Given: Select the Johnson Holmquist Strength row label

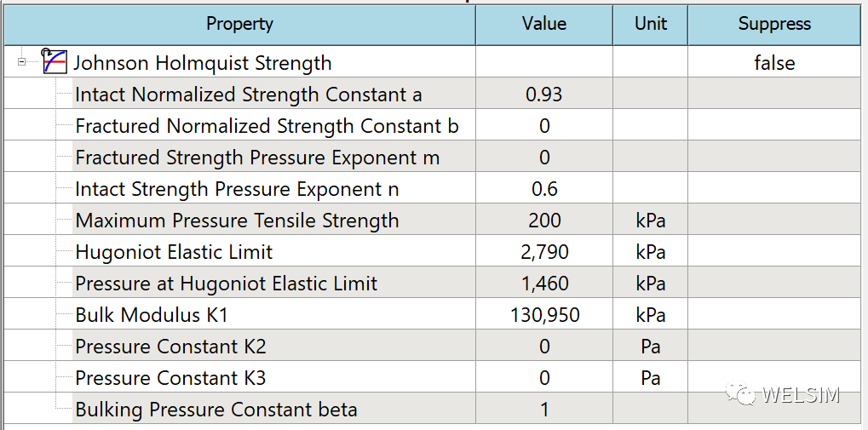Looking at the screenshot, I should pos(202,62).
